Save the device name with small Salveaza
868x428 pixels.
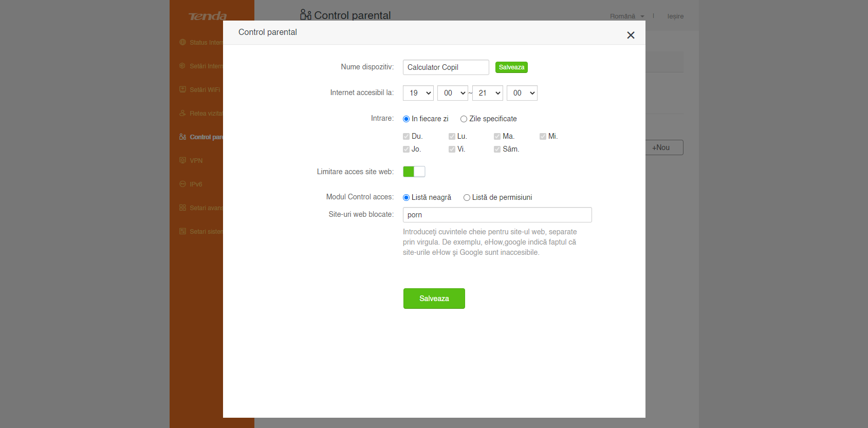coord(511,67)
